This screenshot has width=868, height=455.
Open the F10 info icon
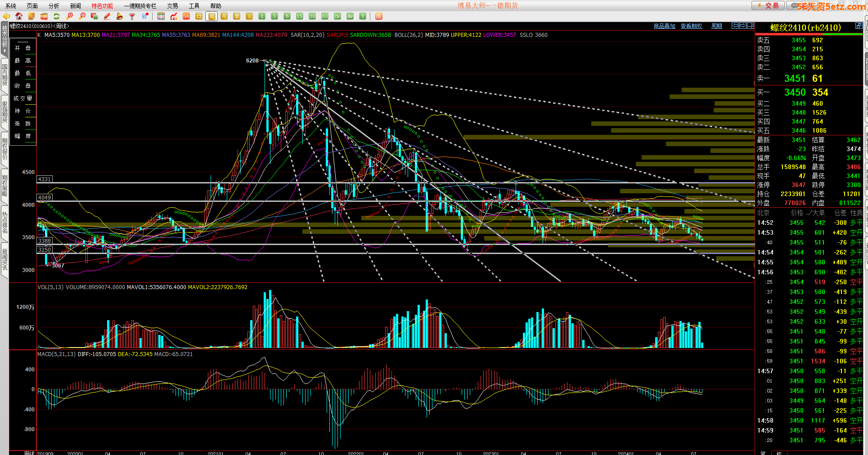(x=44, y=16)
